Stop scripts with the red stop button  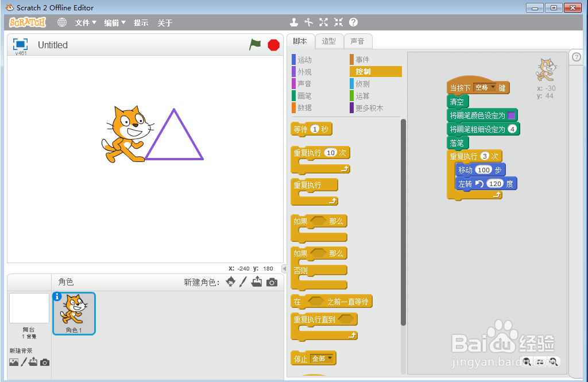click(x=273, y=44)
